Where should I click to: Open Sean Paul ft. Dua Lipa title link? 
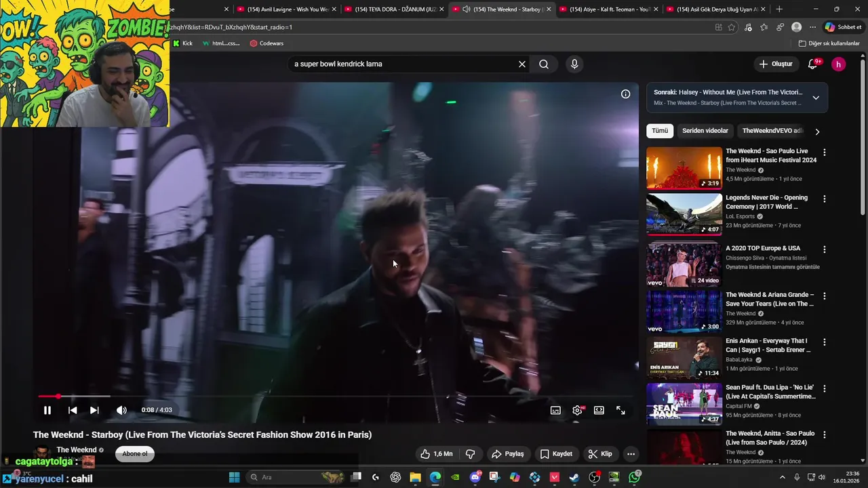tap(770, 392)
